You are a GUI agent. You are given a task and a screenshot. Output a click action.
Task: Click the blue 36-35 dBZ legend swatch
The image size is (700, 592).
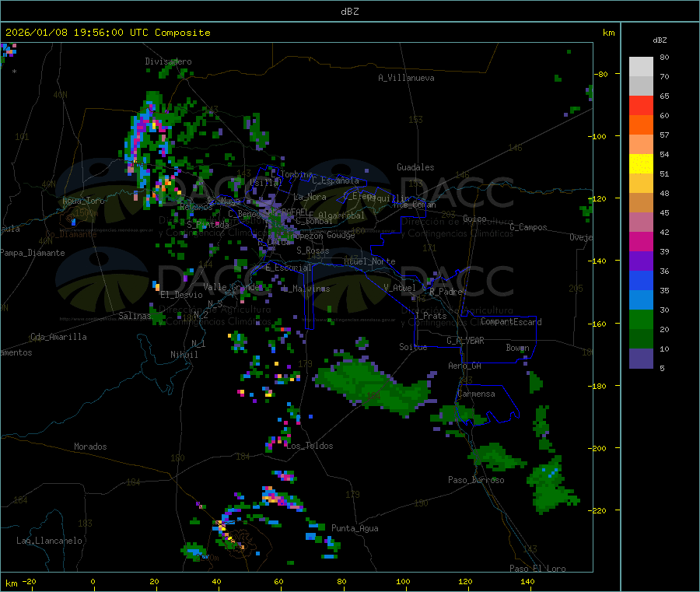click(x=641, y=280)
